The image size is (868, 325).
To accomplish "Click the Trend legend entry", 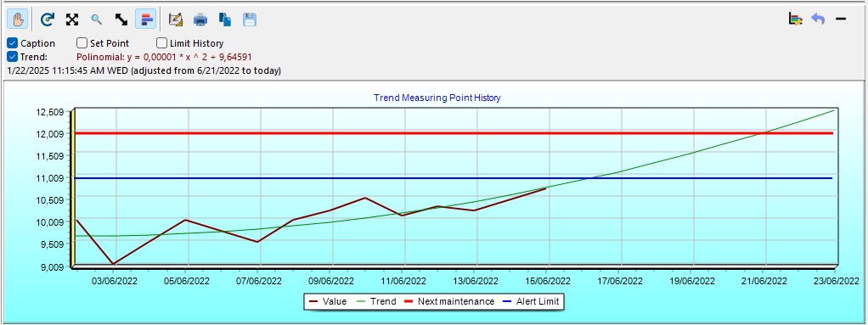I will pos(376,301).
